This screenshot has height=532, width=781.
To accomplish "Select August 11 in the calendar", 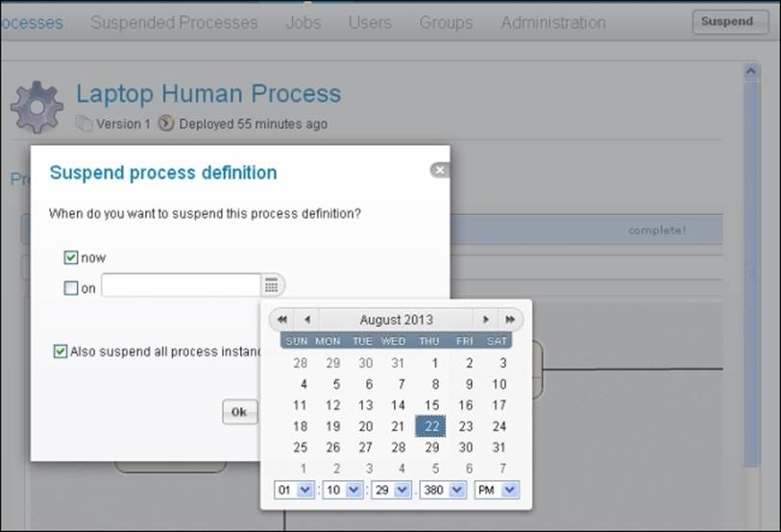I will point(300,405).
